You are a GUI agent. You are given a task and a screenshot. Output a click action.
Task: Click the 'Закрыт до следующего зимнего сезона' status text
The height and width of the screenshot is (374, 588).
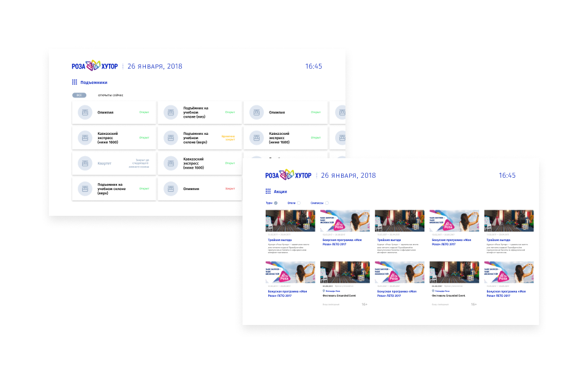click(x=139, y=163)
